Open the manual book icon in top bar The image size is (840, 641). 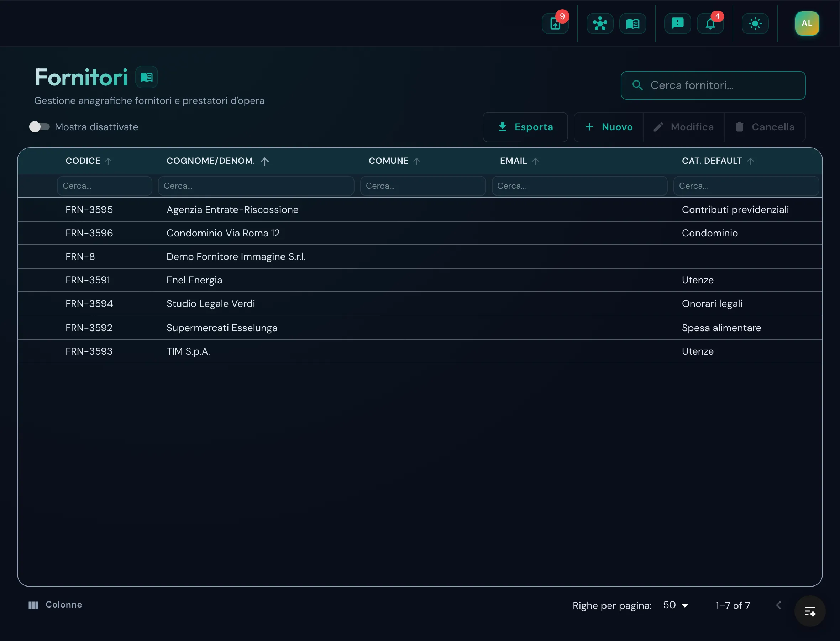[x=632, y=24]
